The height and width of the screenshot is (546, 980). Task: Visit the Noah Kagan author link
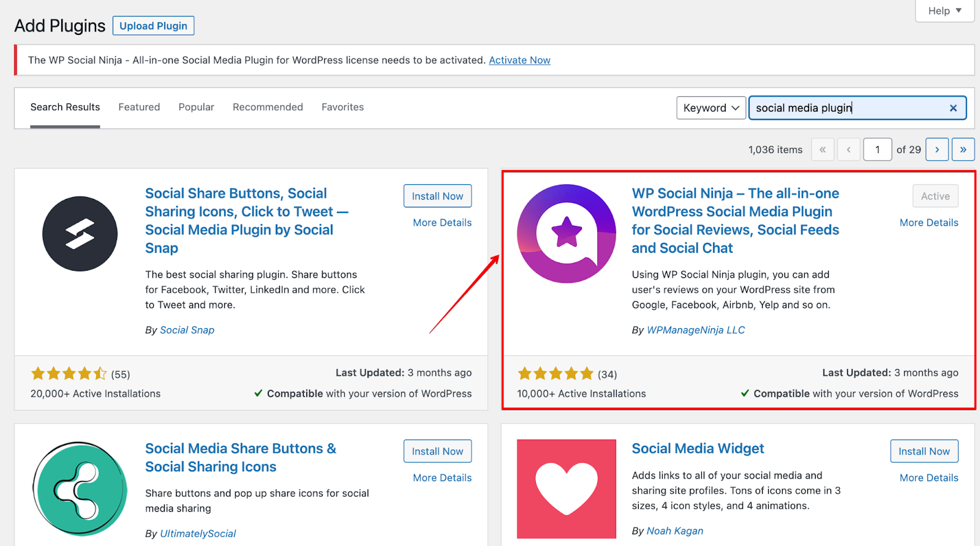pos(675,531)
